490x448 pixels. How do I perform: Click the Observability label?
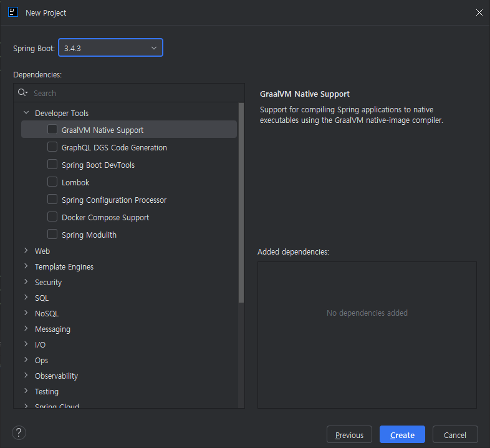click(x=56, y=376)
